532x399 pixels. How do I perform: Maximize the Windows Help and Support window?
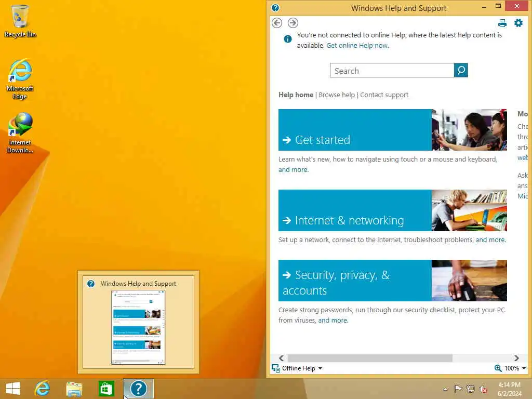point(498,6)
